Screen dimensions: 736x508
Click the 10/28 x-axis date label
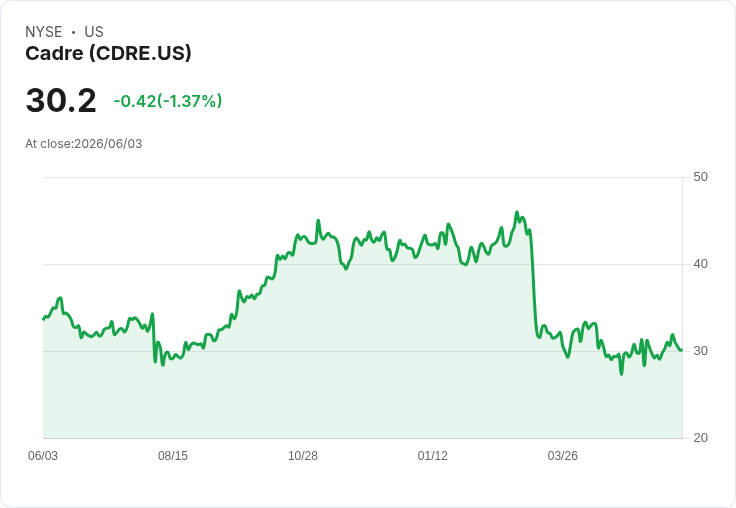303,455
